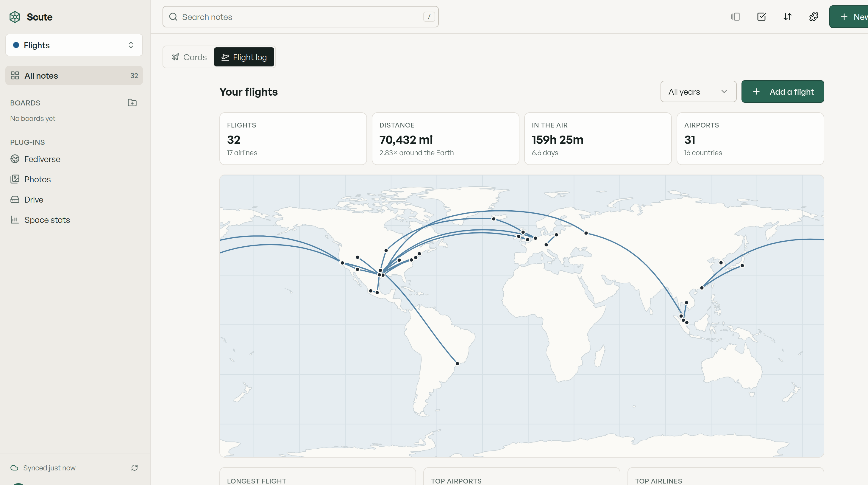The height and width of the screenshot is (485, 868).
Task: Click the BOARDS section heading
Action: pos(25,103)
